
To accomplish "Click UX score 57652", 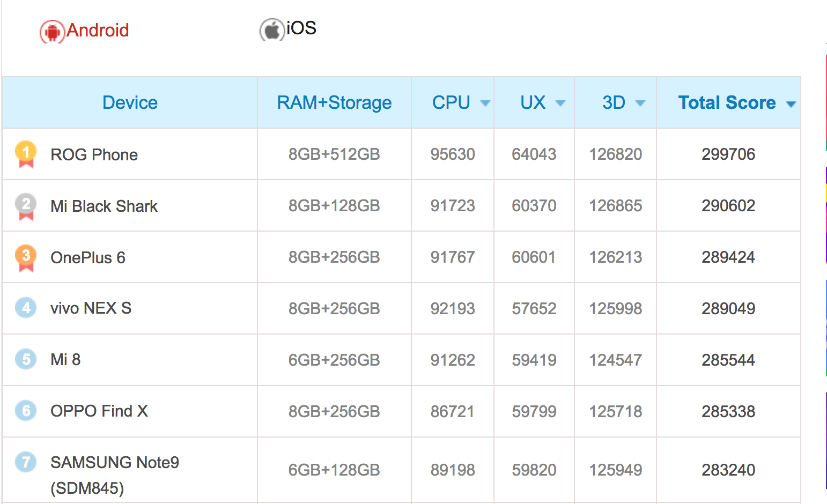I will coord(534,309).
